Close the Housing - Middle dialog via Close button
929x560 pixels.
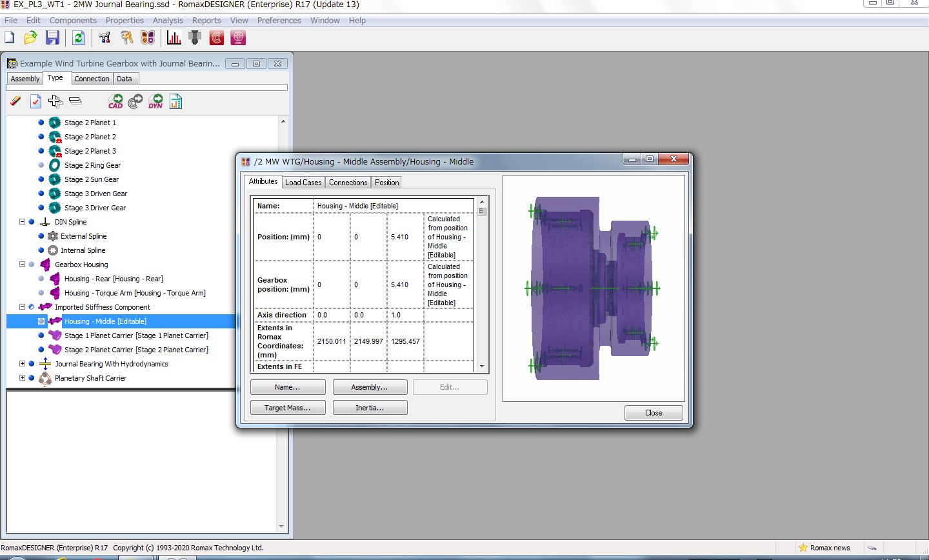pyautogui.click(x=654, y=413)
